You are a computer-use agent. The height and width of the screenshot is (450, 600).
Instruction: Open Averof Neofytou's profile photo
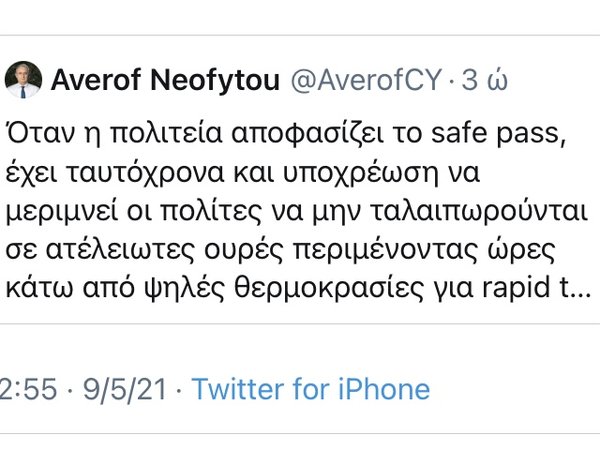tap(23, 79)
